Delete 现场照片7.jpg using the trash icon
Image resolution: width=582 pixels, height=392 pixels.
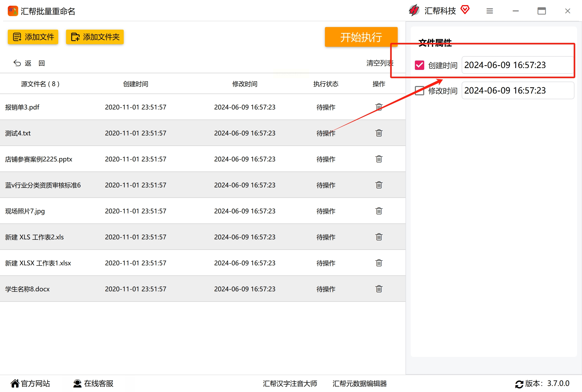pyautogui.click(x=379, y=211)
